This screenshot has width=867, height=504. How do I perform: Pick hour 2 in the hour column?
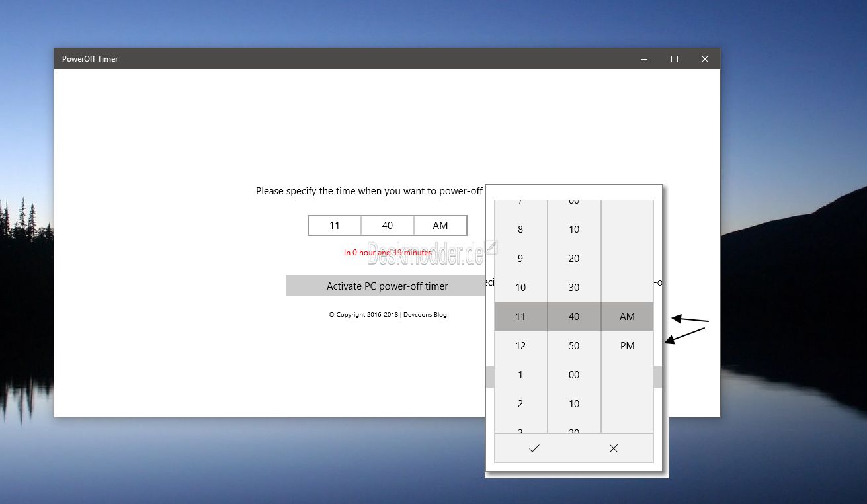(x=520, y=404)
